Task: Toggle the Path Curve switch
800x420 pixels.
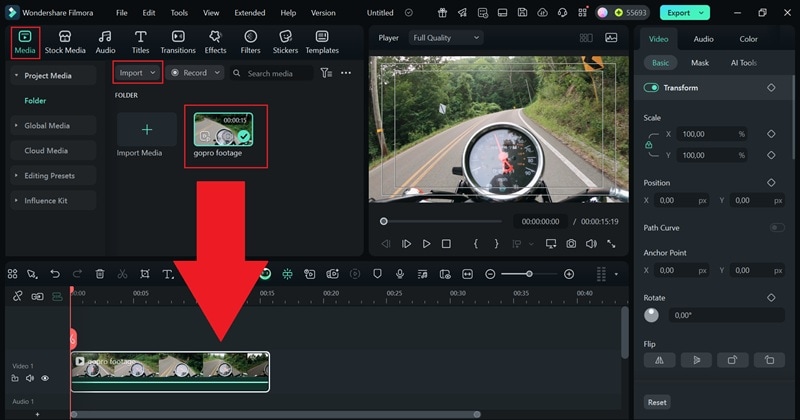Action: coord(777,228)
